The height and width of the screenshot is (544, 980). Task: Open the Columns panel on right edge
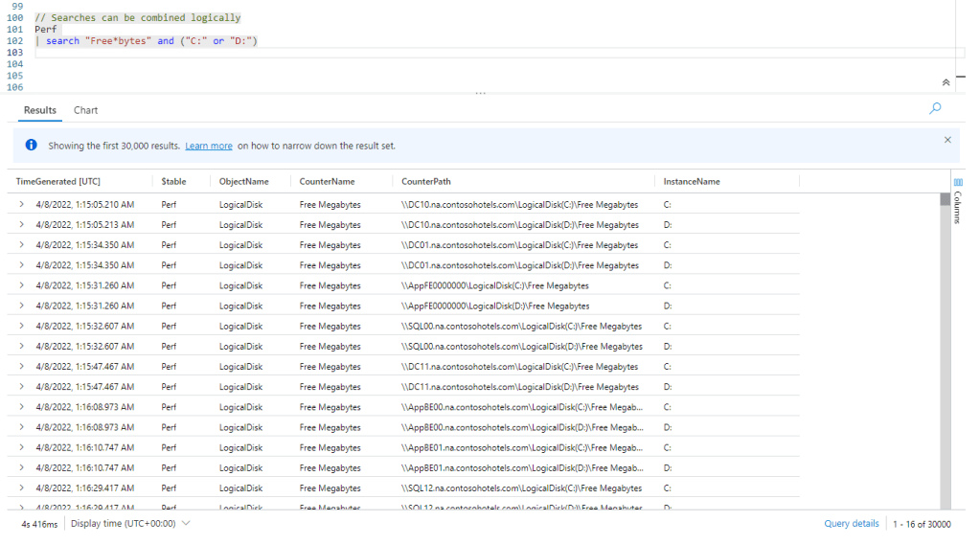pos(958,203)
